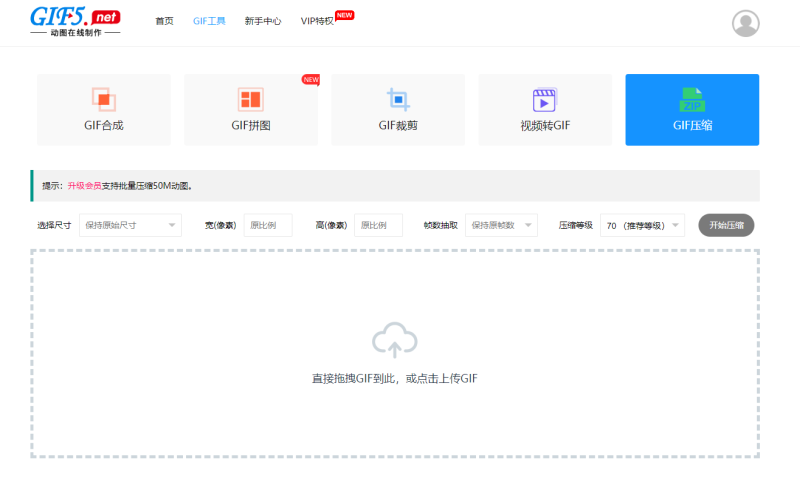Click the GIF压缩 ZIP file icon
The image size is (800, 485).
(692, 99)
